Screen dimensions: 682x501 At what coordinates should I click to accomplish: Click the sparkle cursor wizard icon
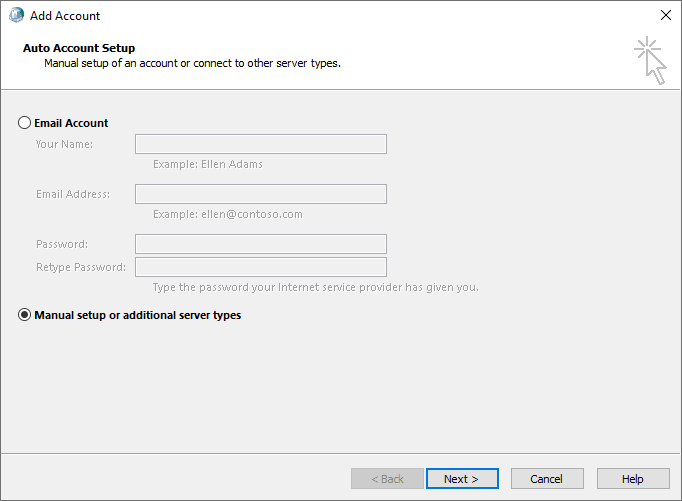point(650,60)
